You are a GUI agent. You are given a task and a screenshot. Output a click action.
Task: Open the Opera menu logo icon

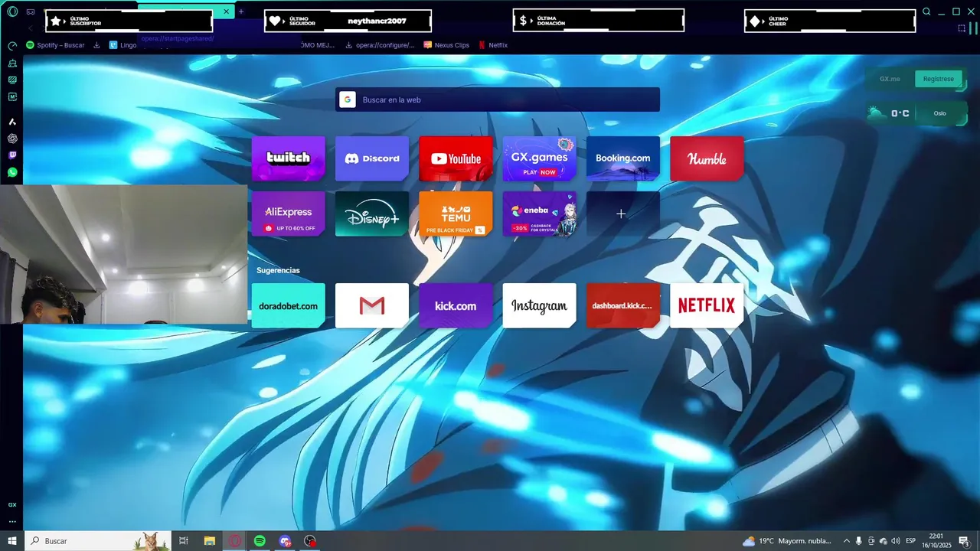click(12, 11)
